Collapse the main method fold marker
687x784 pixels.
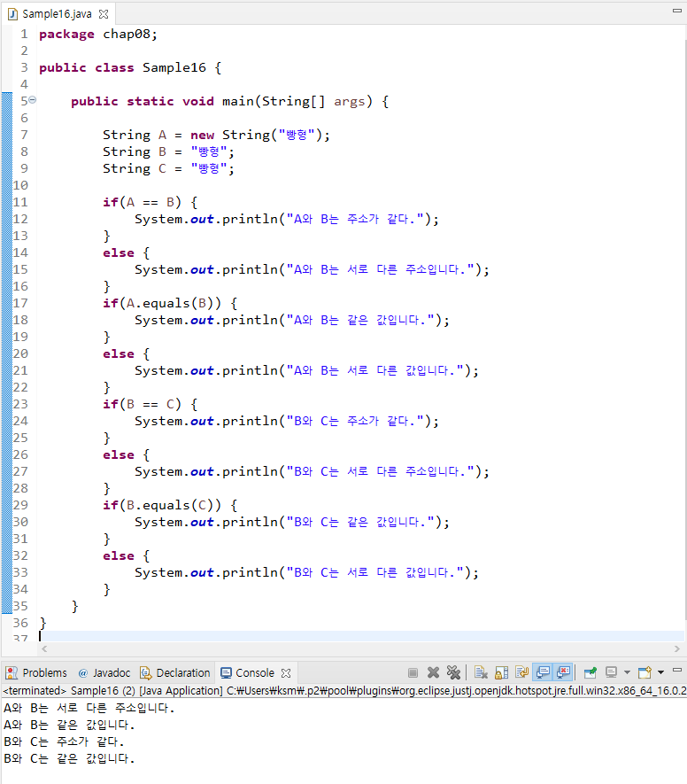[33, 100]
